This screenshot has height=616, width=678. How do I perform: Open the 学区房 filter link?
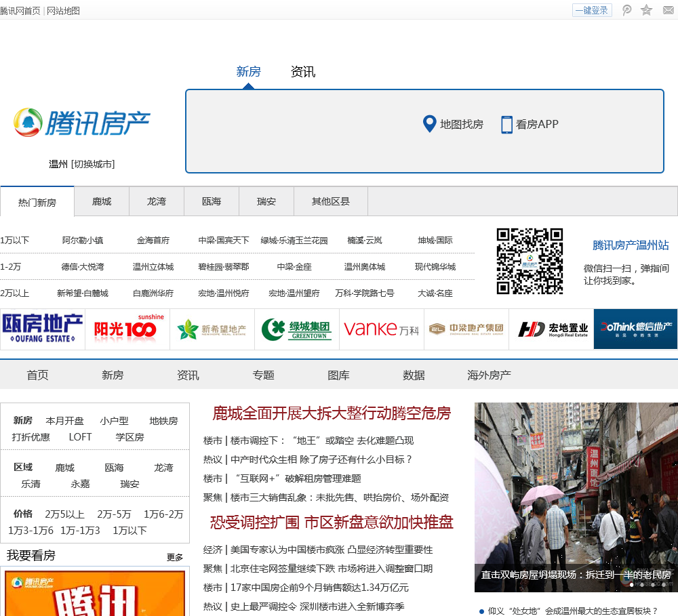(x=129, y=437)
